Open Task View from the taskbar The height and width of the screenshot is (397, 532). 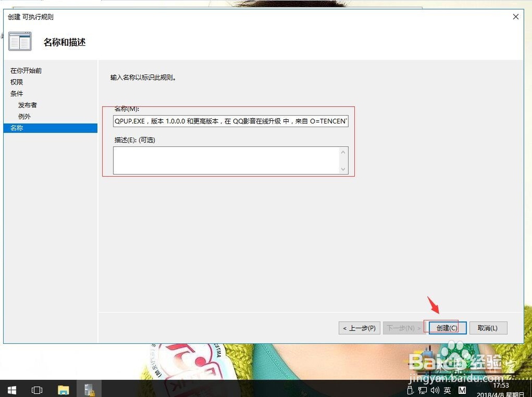(x=37, y=390)
